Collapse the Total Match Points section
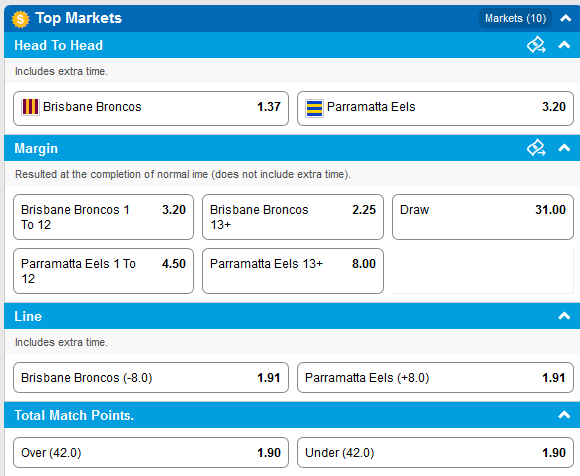 564,415
